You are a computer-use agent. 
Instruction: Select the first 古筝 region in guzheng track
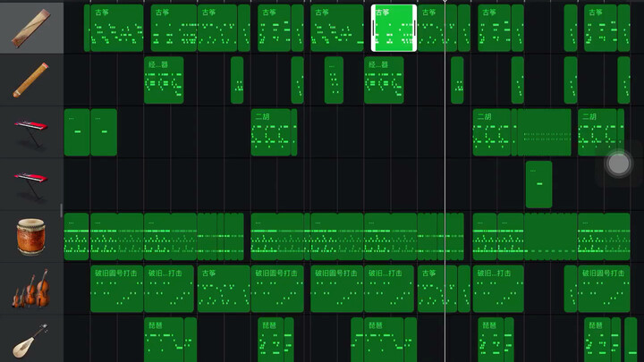pyautogui.click(x=116, y=28)
